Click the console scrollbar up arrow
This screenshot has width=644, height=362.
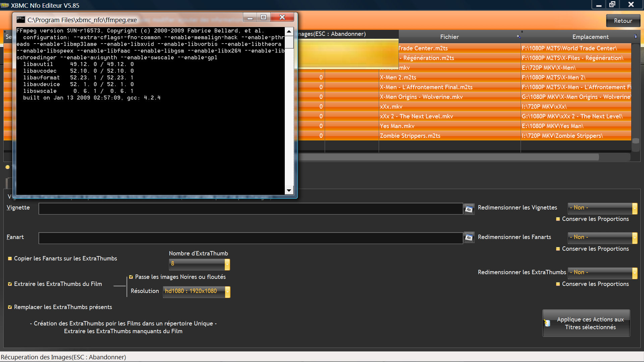[x=289, y=32]
